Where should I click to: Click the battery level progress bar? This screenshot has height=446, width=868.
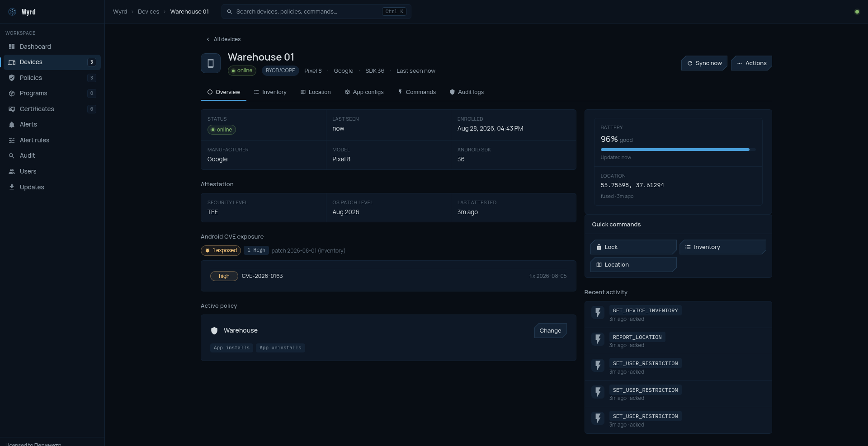(x=678, y=150)
